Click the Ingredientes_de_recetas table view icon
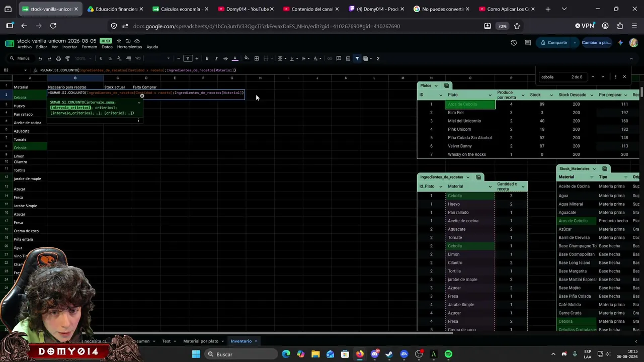This screenshot has width=644, height=362. (478, 177)
